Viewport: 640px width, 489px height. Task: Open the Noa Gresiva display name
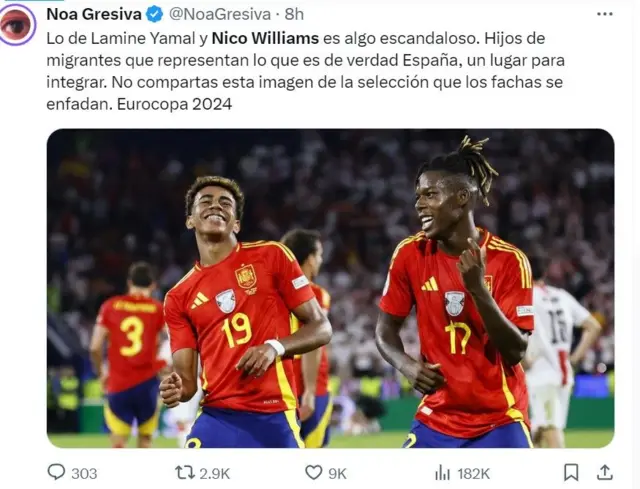click(x=94, y=14)
